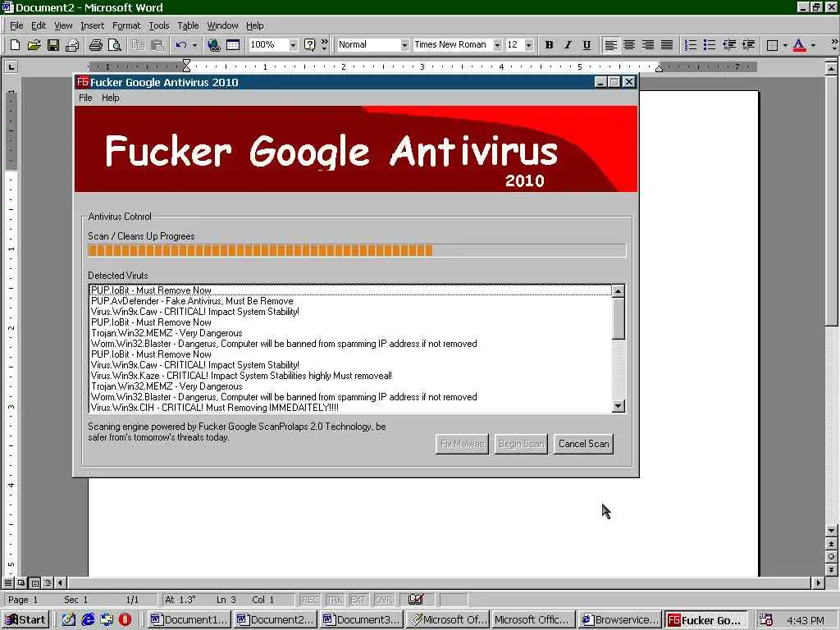Launch Internet Explorer from quick launch
The image size is (840, 630).
click(x=88, y=620)
